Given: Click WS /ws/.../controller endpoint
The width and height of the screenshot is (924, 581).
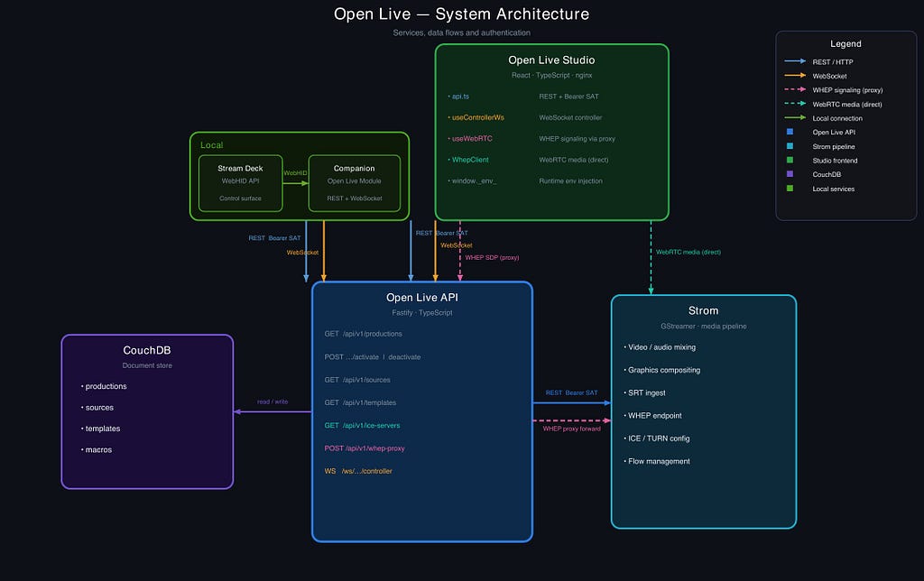Looking at the screenshot, I should (x=357, y=472).
